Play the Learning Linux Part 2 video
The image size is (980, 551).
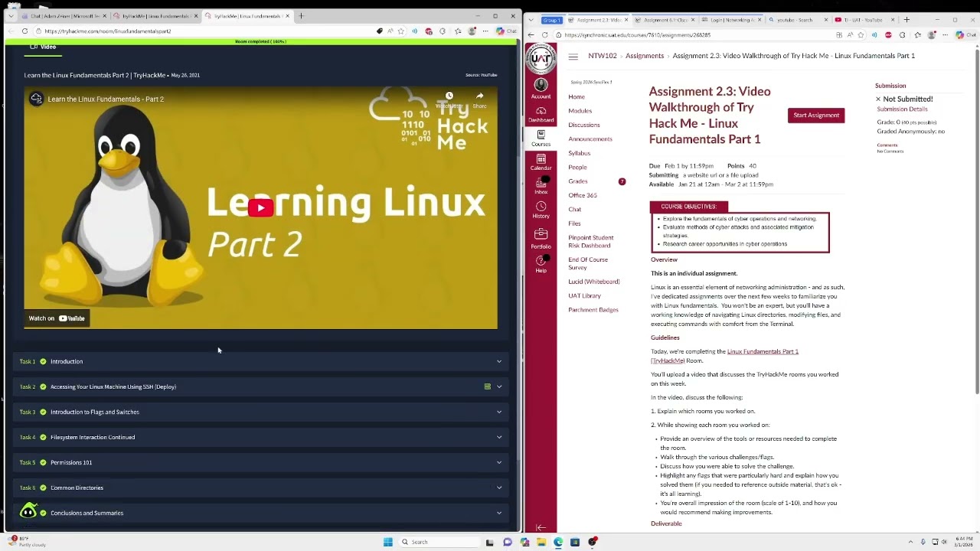260,207
